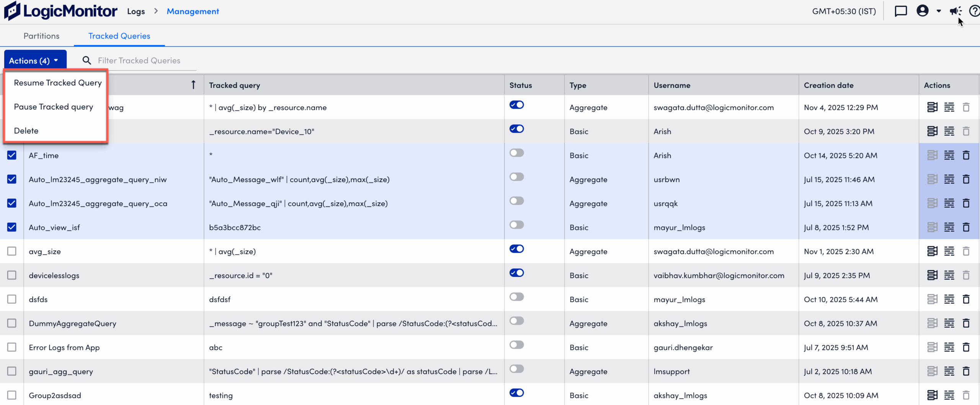Open the Management breadcrumb link
This screenshot has height=405, width=980.
tap(193, 11)
